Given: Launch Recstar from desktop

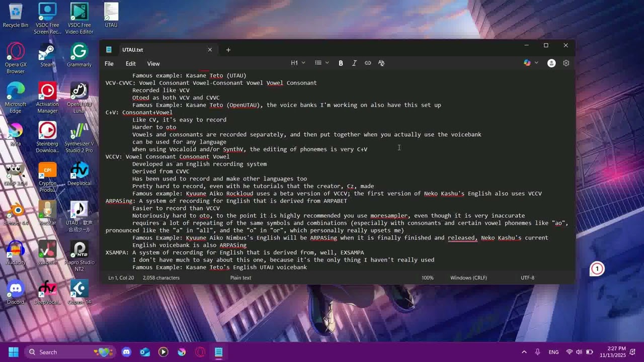Looking at the screenshot, I should point(47,214).
